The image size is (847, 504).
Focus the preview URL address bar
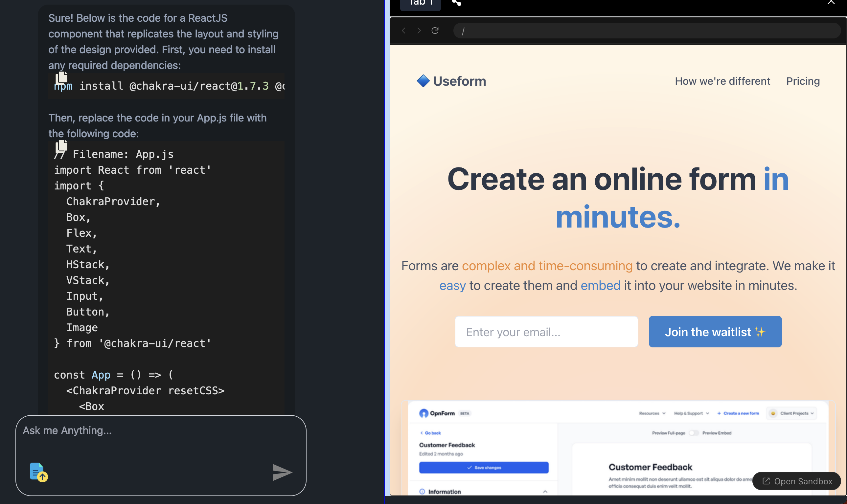point(647,31)
